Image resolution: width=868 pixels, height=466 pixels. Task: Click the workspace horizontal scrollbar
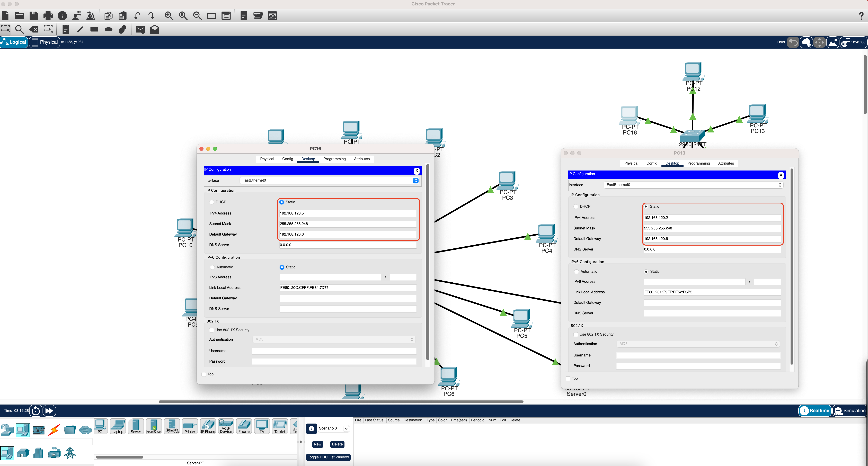click(341, 402)
